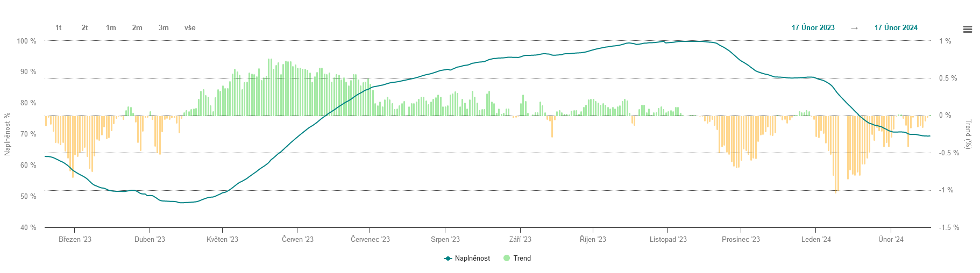The height and width of the screenshot is (273, 980).
Task: Switch range to 1m
Action: [111, 28]
